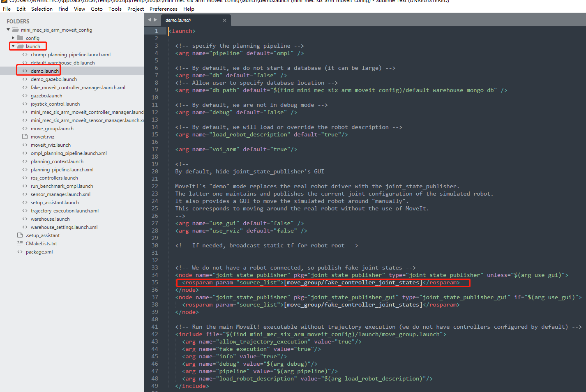Select demo.launch in the sidebar
The width and height of the screenshot is (586, 392).
(x=45, y=71)
